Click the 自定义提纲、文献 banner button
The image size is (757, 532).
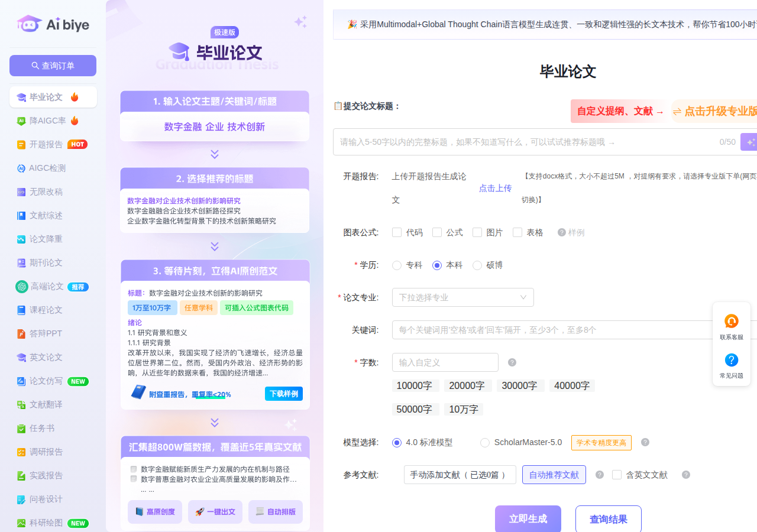point(618,111)
